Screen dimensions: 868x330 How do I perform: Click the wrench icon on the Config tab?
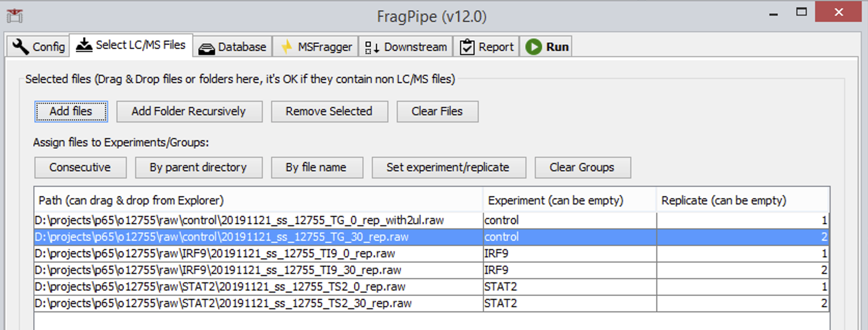(x=20, y=46)
